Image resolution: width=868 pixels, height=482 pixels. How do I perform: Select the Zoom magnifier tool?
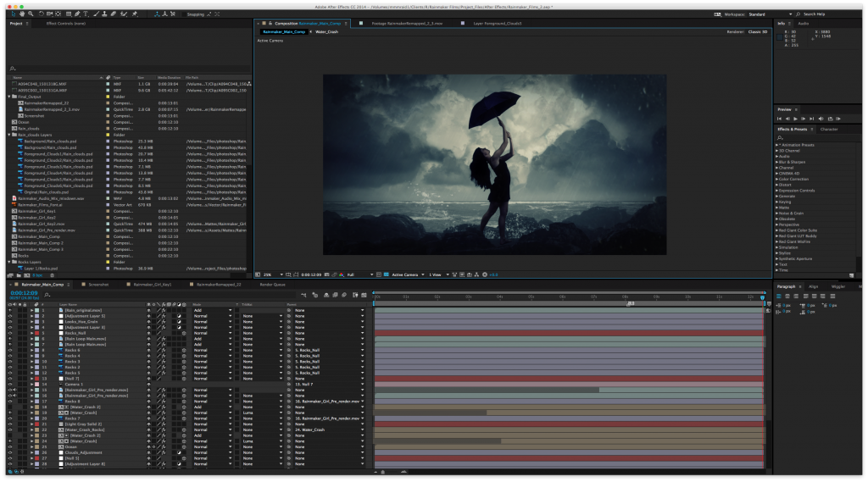pyautogui.click(x=31, y=14)
